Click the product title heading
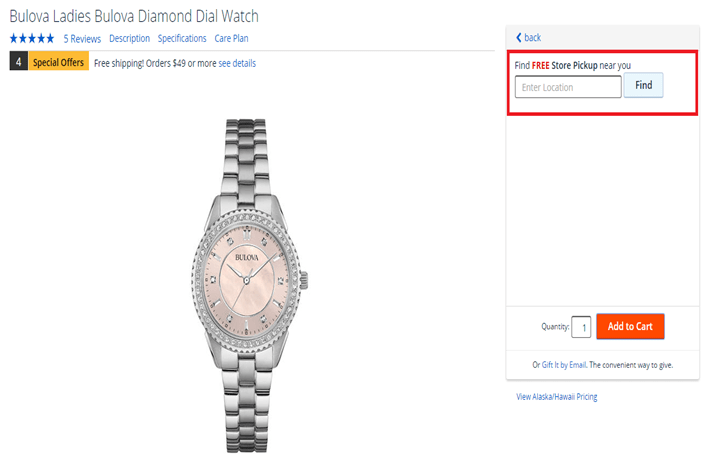Image resolution: width=711 pixels, height=463 pixels. tap(134, 16)
